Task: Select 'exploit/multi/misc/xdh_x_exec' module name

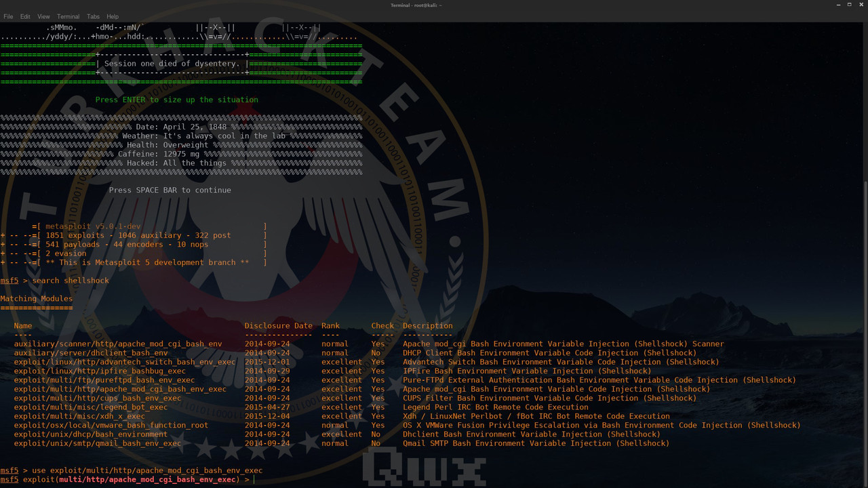Action: [79, 416]
